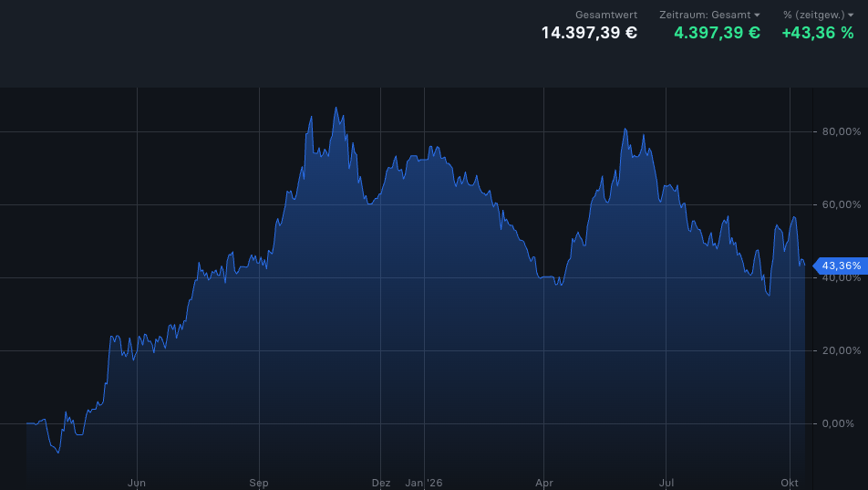This screenshot has width=868, height=490.
Task: Select the Jan '26 timeline marker
Action: (424, 483)
